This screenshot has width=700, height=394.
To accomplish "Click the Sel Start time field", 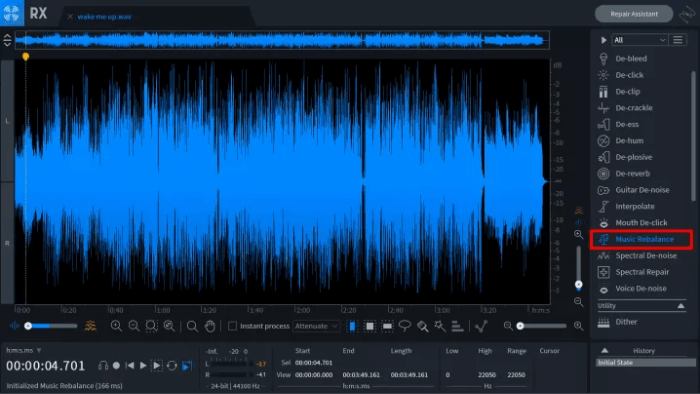I will [x=314, y=363].
